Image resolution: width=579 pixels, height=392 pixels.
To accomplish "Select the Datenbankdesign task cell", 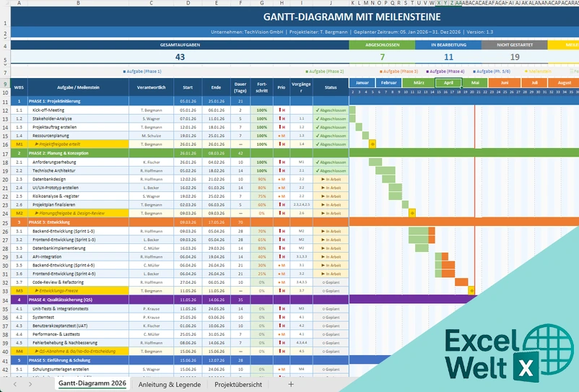I will 78,179.
